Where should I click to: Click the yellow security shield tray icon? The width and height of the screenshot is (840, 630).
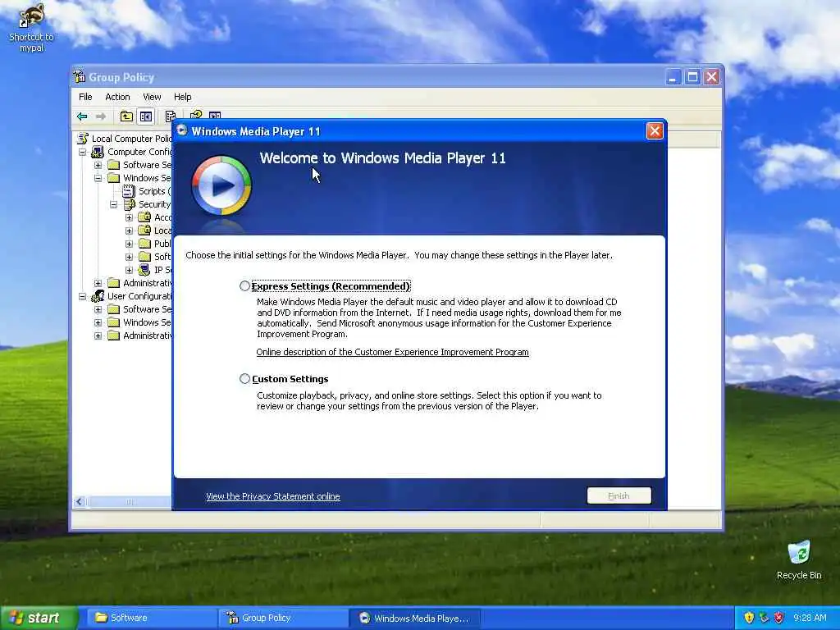pos(749,618)
